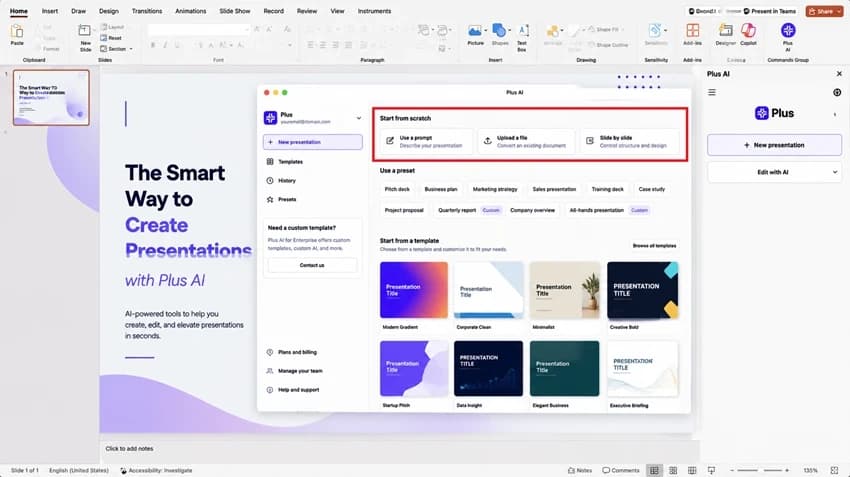
Task: Switch to the Transitions tab
Action: tap(147, 11)
